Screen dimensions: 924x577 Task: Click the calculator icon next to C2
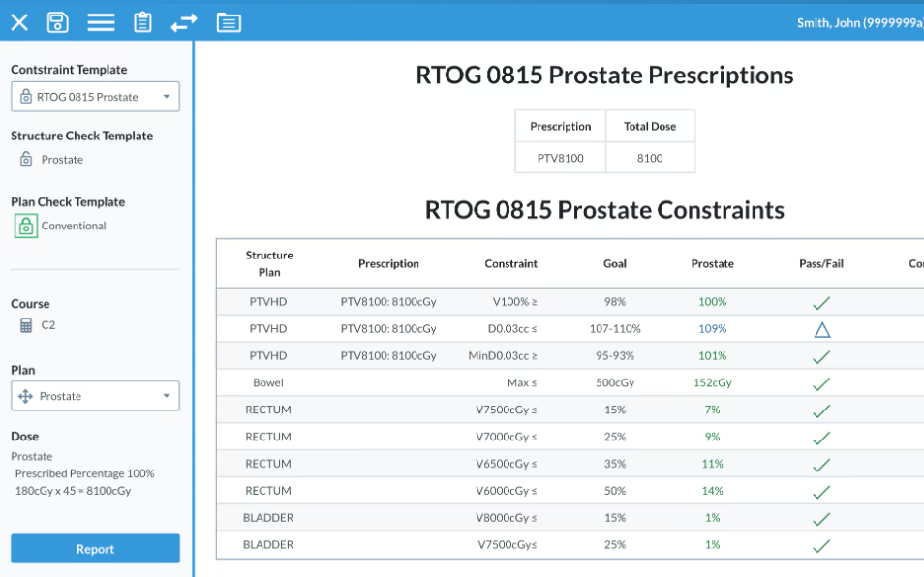pos(26,325)
